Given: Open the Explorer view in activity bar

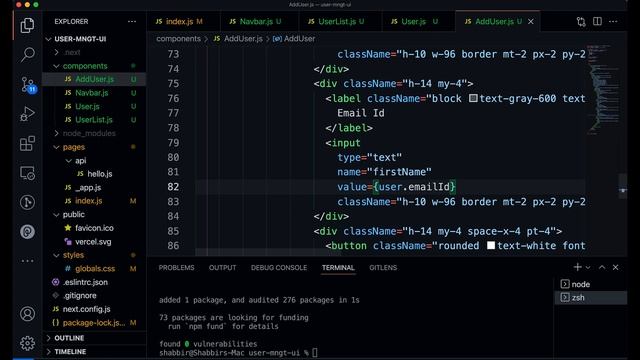Looking at the screenshot, I should [27, 26].
